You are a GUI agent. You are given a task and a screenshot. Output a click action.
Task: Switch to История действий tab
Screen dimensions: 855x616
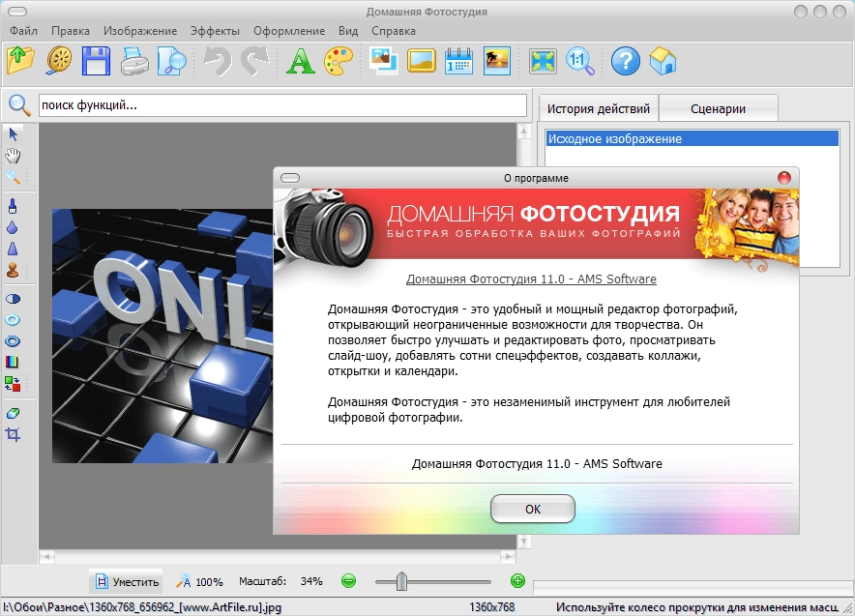[598, 108]
